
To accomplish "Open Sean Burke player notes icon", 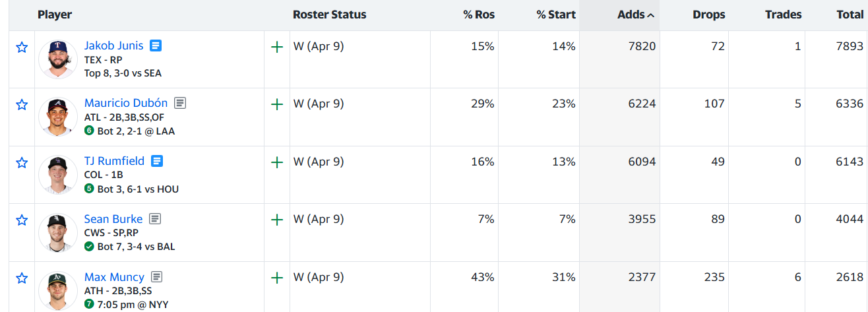I will click(155, 218).
